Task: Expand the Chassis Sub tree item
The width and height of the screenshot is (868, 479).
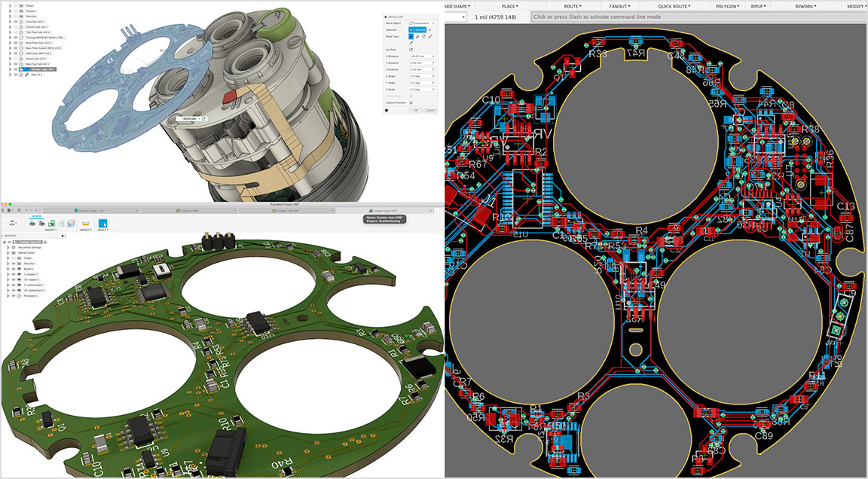Action: coord(10,27)
